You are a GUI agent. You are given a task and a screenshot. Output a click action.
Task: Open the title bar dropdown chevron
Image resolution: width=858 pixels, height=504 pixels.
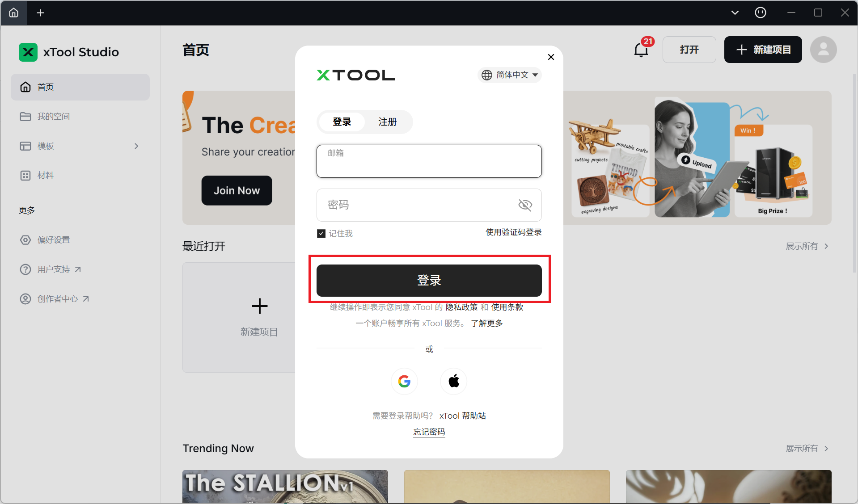pyautogui.click(x=735, y=13)
